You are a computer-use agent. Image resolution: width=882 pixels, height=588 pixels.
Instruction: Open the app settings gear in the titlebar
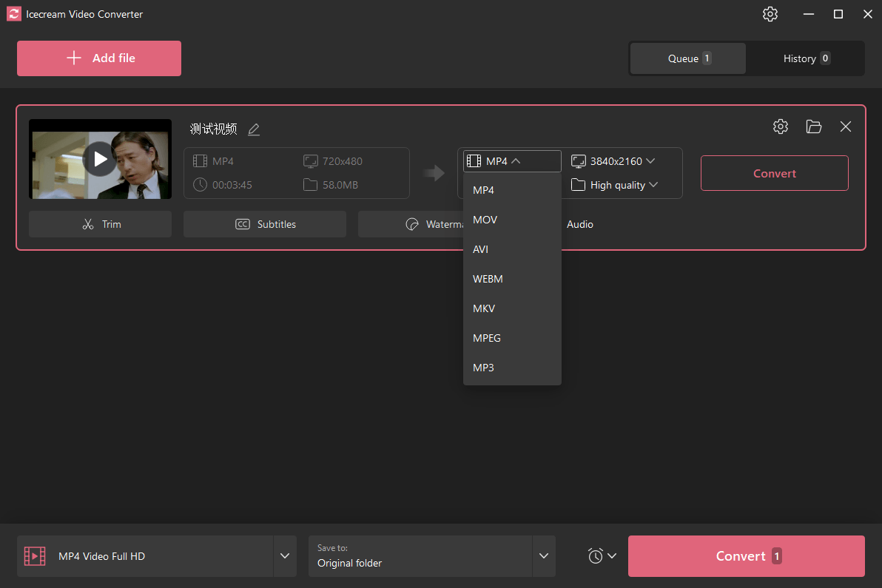(770, 14)
